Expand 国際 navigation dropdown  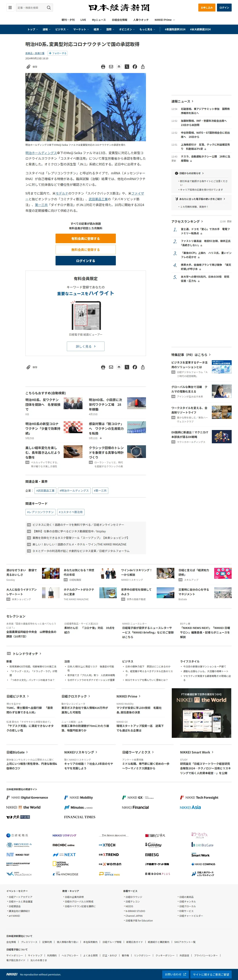[x=110, y=29]
